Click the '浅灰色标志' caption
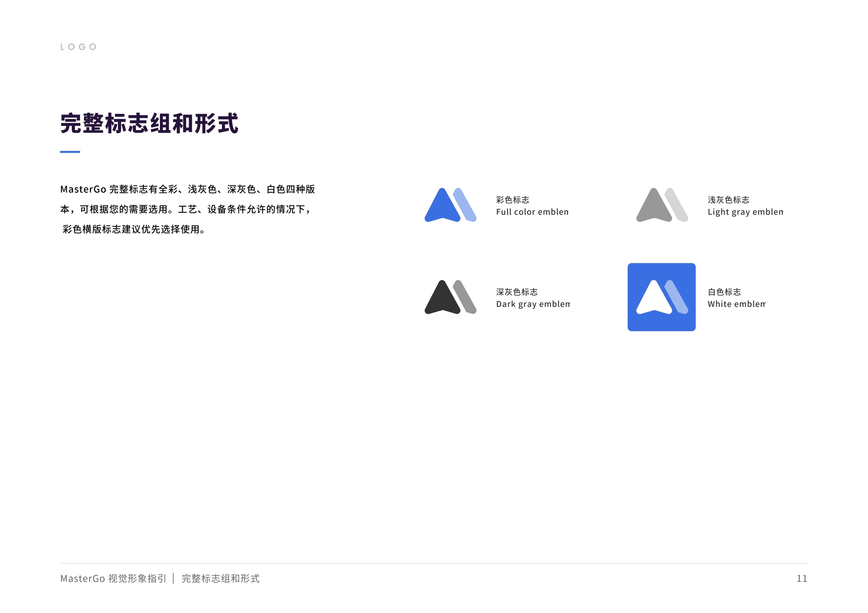Image resolution: width=868 pixels, height=613 pixels. tap(729, 200)
